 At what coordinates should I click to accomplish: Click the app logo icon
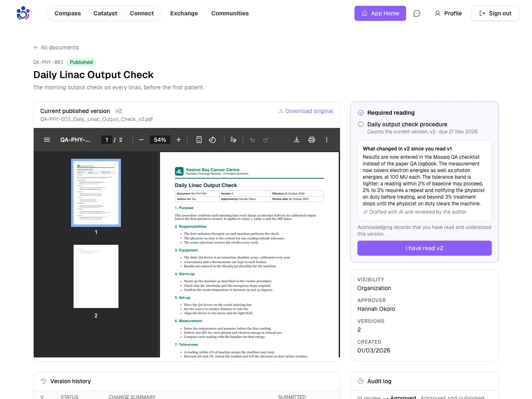point(23,13)
